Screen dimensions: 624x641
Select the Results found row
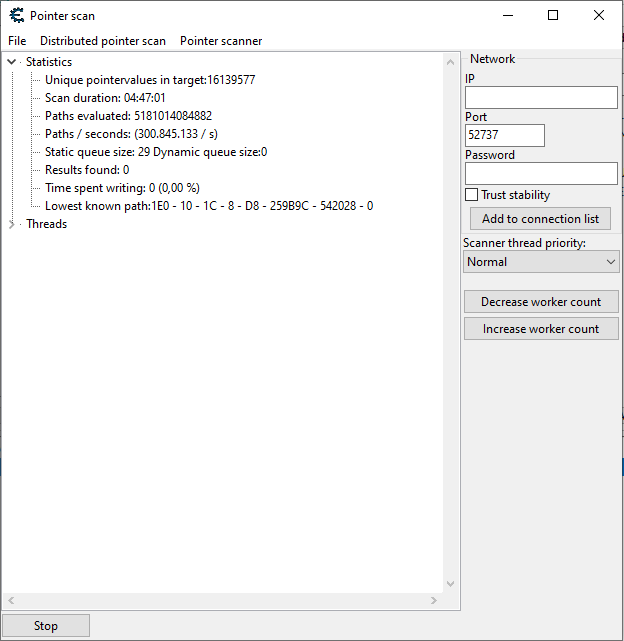pyautogui.click(x=87, y=170)
